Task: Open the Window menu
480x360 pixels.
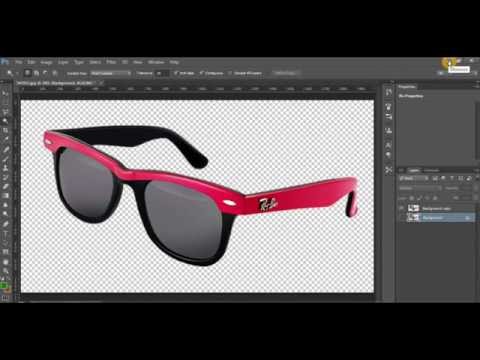Action: tap(156, 62)
